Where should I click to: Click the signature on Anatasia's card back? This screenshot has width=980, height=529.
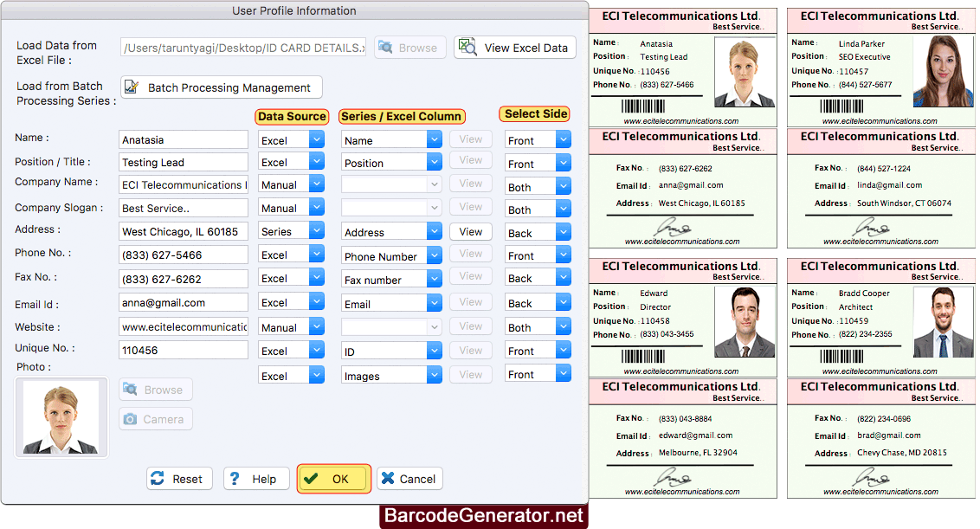click(x=673, y=227)
